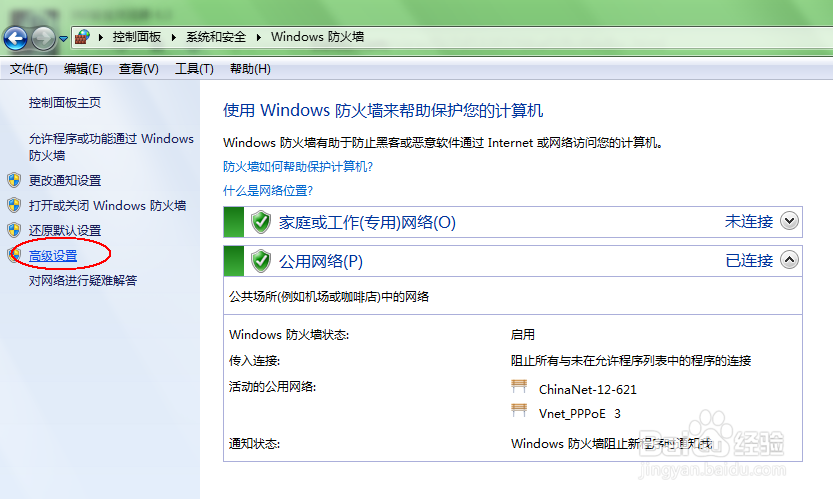Screen dimensions: 833x499
Task: Select ChinaNet-12-621 network name
Action: (588, 390)
